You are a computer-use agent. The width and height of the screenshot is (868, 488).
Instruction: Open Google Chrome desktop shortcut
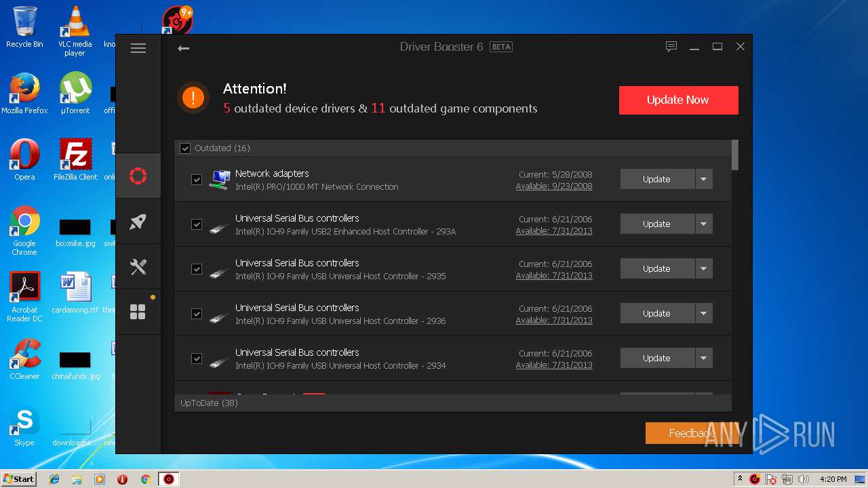click(24, 230)
